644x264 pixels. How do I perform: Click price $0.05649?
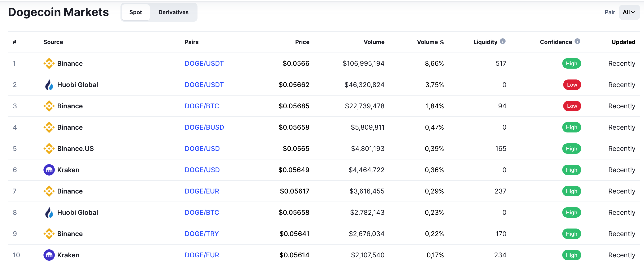pos(294,170)
